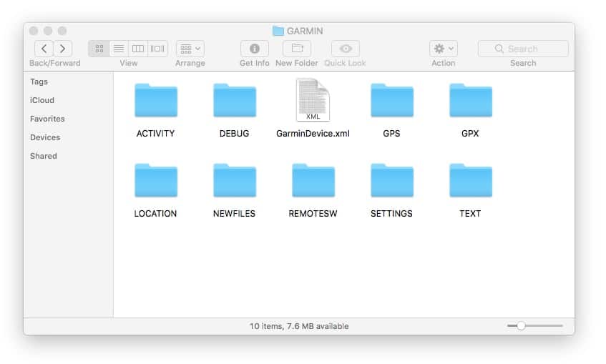Close the GARMIN window
Viewport: 606px width, 364px height.
tap(34, 31)
